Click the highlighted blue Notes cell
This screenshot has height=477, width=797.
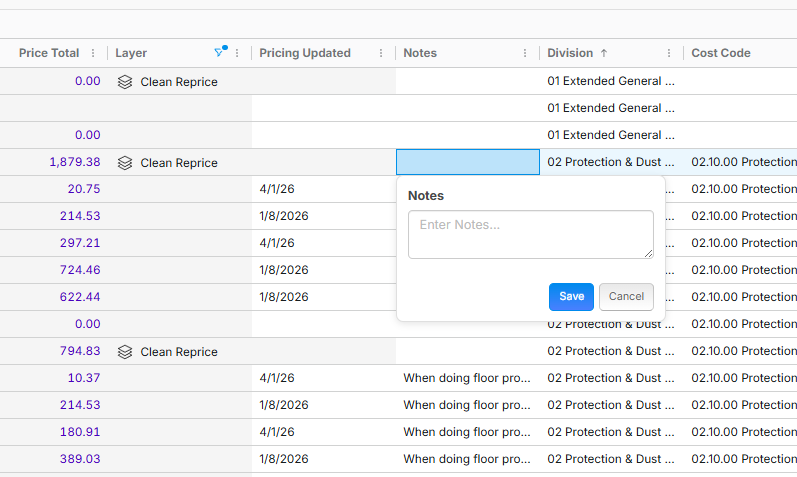pyautogui.click(x=467, y=162)
